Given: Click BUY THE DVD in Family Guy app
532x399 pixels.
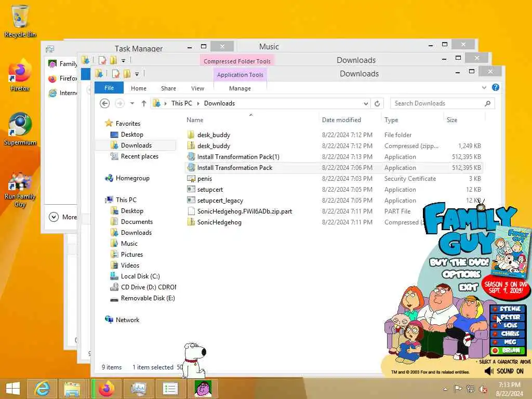Looking at the screenshot, I should (459, 262).
